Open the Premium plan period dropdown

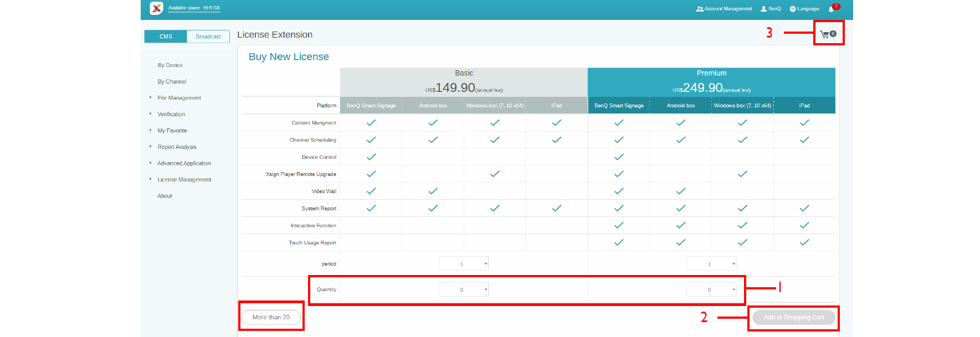tap(711, 264)
